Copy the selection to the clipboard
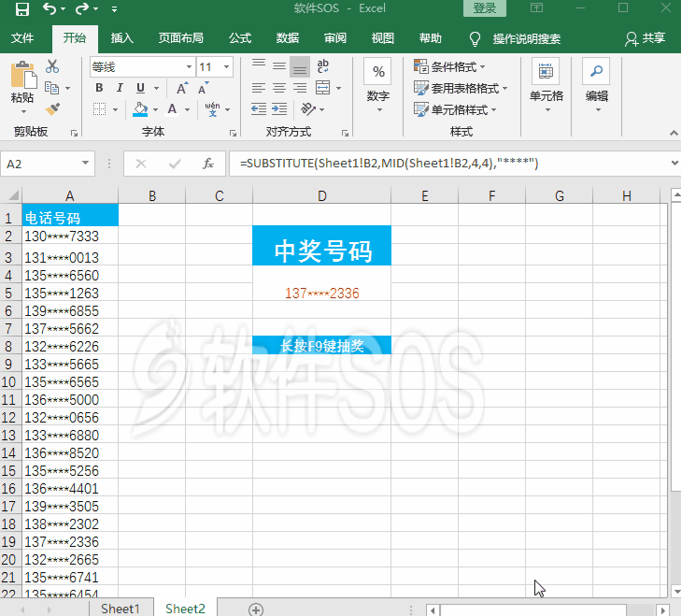Viewport: 681px width, 616px height. pos(52,88)
